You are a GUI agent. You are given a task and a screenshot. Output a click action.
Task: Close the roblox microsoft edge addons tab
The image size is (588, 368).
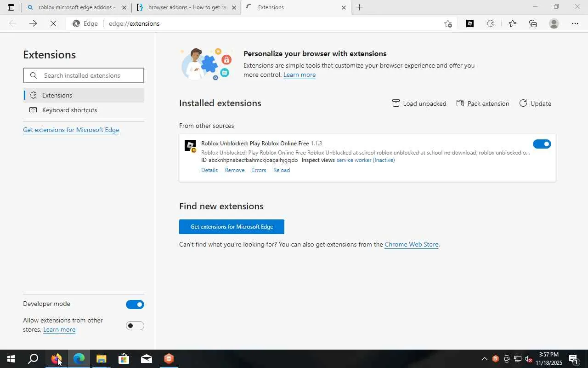124,7
